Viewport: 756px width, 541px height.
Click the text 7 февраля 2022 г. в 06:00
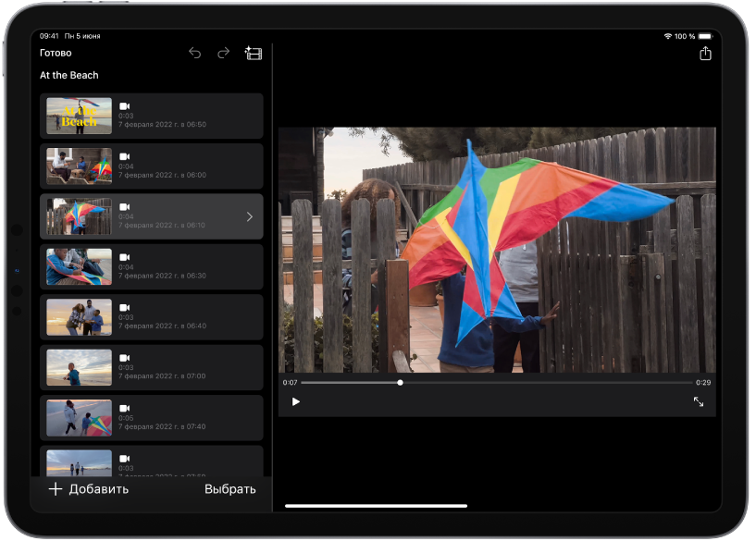pyautogui.click(x=163, y=175)
